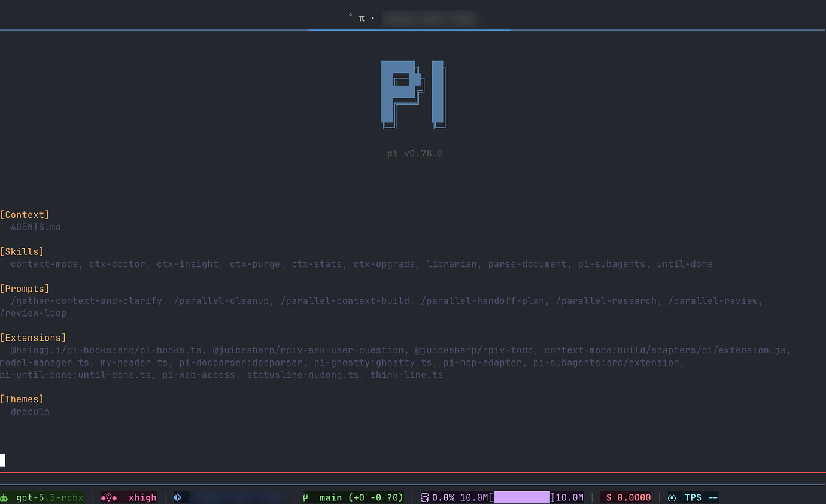826x504 pixels.
Task: Click the pi-mcp-adapter extension
Action: click(482, 363)
